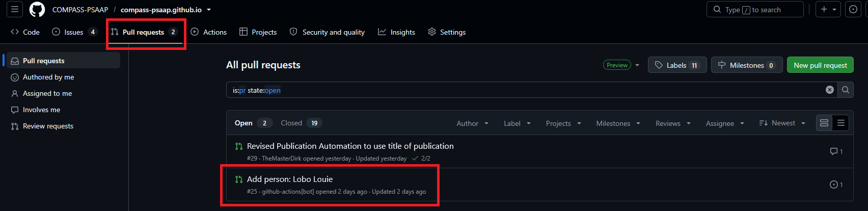Open the Newest sort dropdown
This screenshot has width=868, height=211.
pyautogui.click(x=782, y=123)
